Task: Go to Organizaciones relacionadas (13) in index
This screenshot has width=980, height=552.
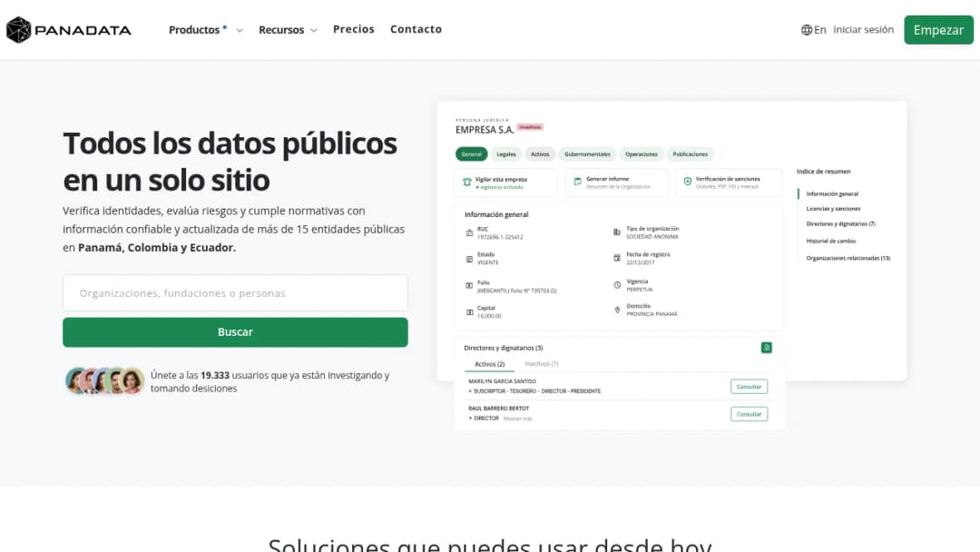Action: click(848, 258)
